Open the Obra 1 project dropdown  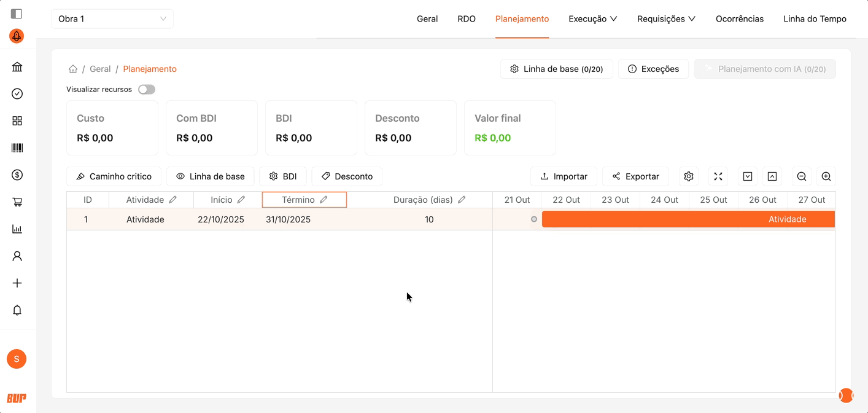pyautogui.click(x=112, y=19)
